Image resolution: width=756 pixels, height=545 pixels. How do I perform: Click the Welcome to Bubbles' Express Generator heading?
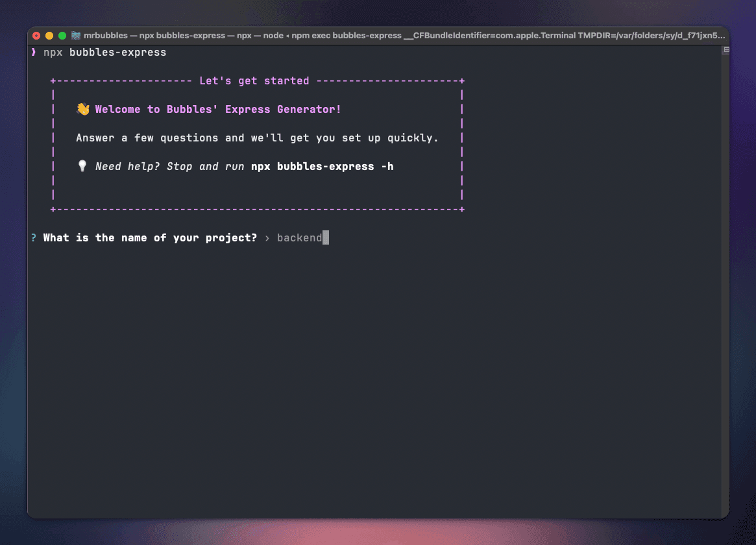click(218, 109)
